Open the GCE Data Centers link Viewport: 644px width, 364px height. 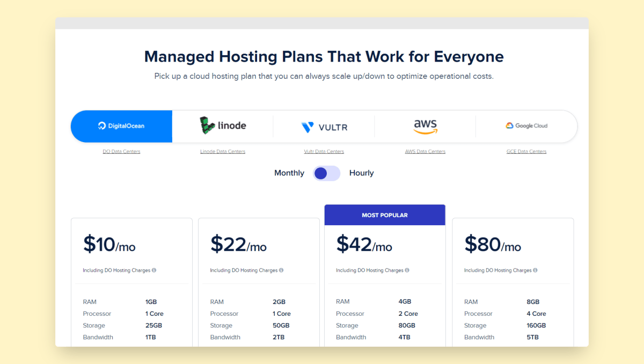[526, 152]
